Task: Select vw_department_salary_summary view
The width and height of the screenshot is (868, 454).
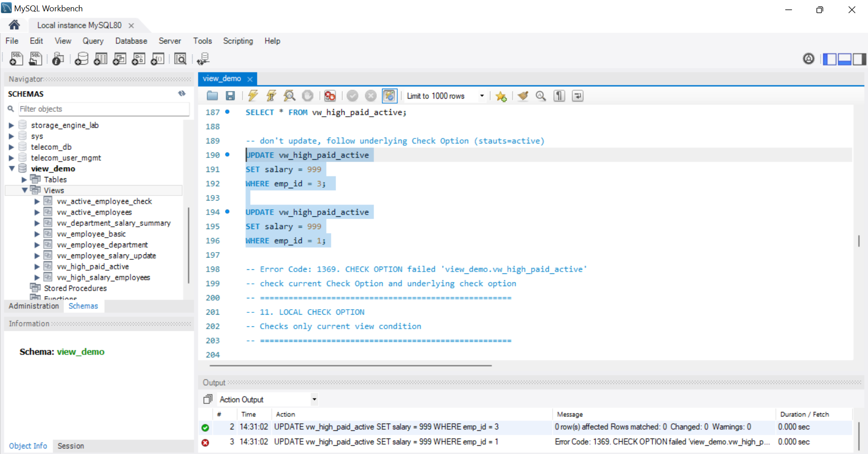Action: (x=114, y=223)
